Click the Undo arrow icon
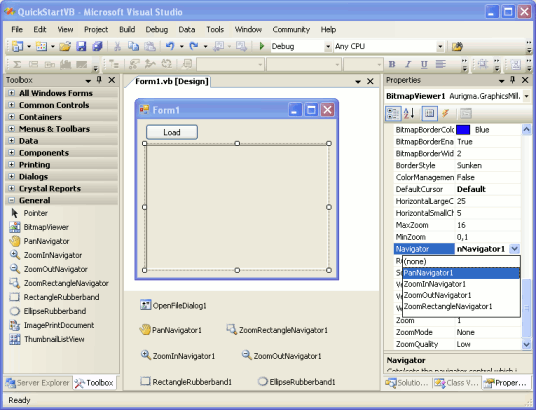This screenshot has width=536, height=410. click(x=170, y=46)
